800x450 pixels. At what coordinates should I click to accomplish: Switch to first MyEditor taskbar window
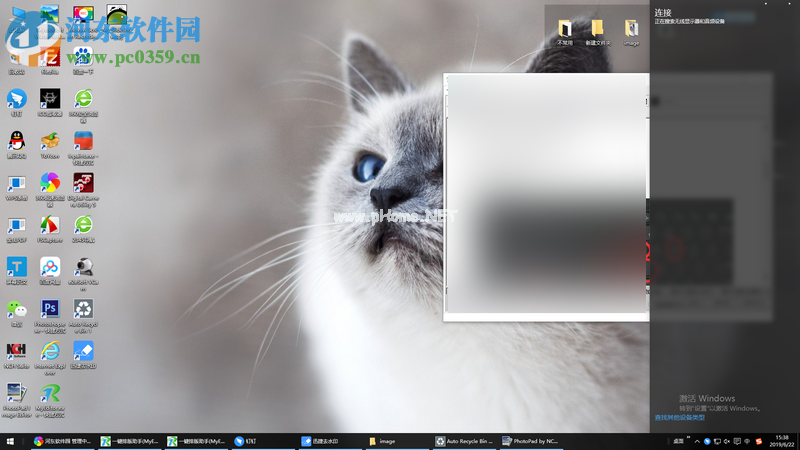click(x=129, y=441)
